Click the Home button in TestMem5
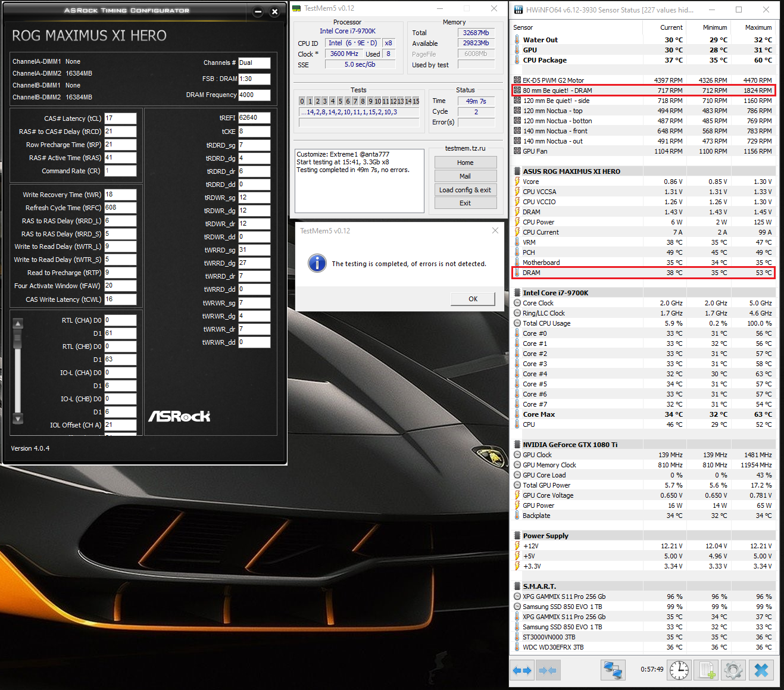Viewport: 784px width, 690px height. (466, 163)
